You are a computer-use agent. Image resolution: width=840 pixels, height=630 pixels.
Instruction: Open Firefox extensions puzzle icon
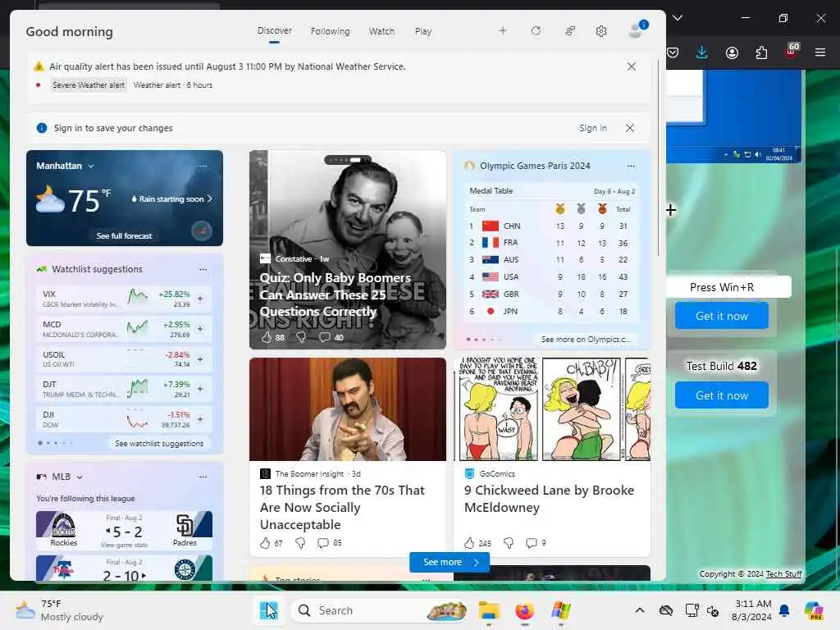tap(761, 52)
